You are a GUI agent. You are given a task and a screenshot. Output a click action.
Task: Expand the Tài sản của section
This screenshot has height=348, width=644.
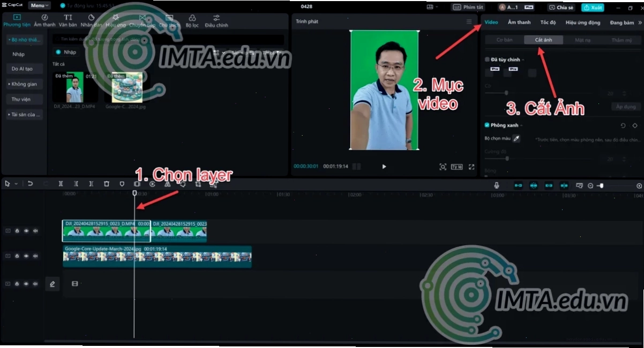coord(25,115)
